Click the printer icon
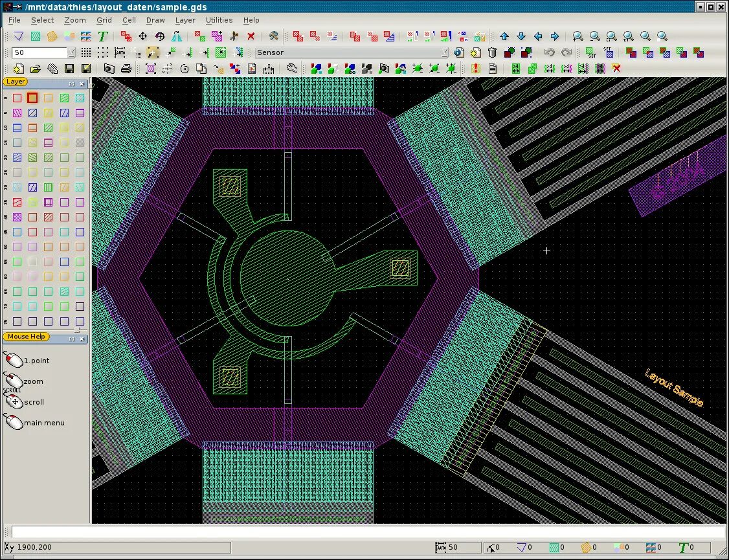 126,69
